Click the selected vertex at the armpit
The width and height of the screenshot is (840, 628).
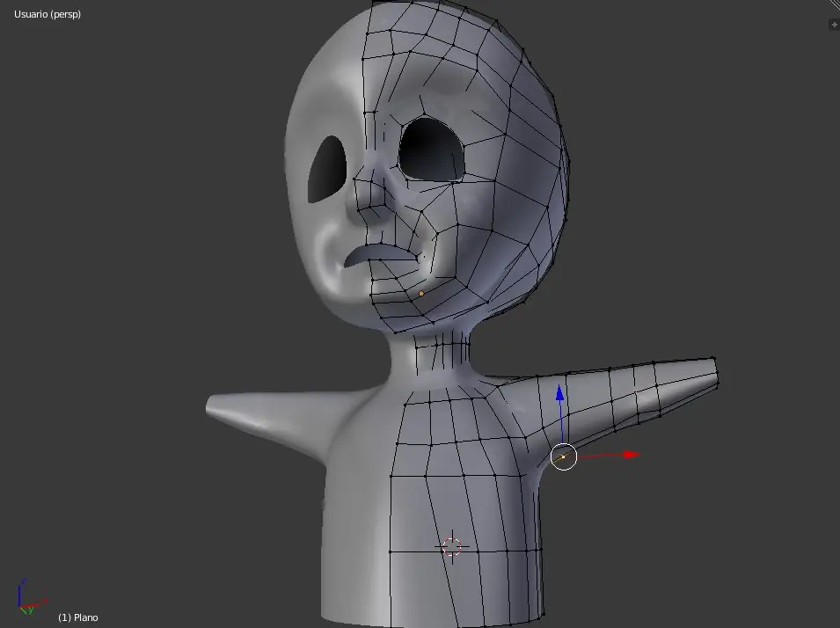(x=564, y=456)
